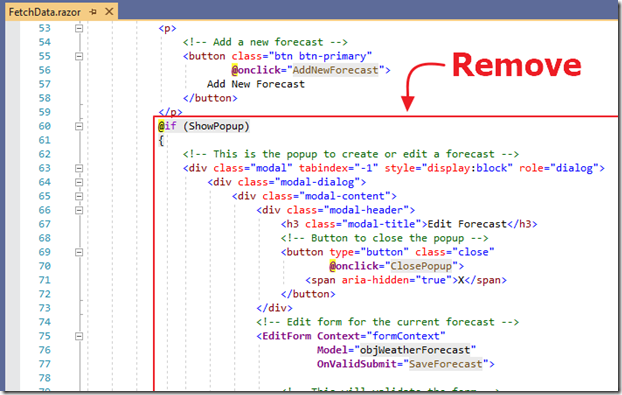Click the 'Button to close the popup' comment
The image size is (622, 395).
click(x=384, y=238)
